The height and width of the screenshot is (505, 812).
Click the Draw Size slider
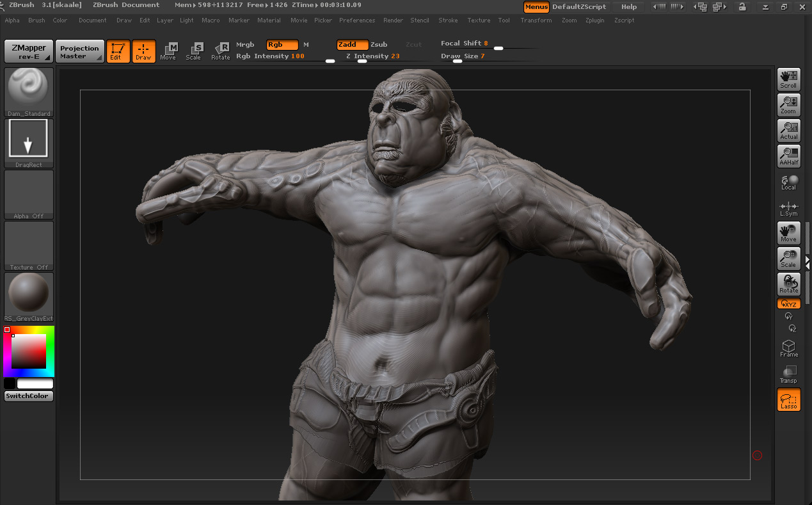(x=490, y=57)
